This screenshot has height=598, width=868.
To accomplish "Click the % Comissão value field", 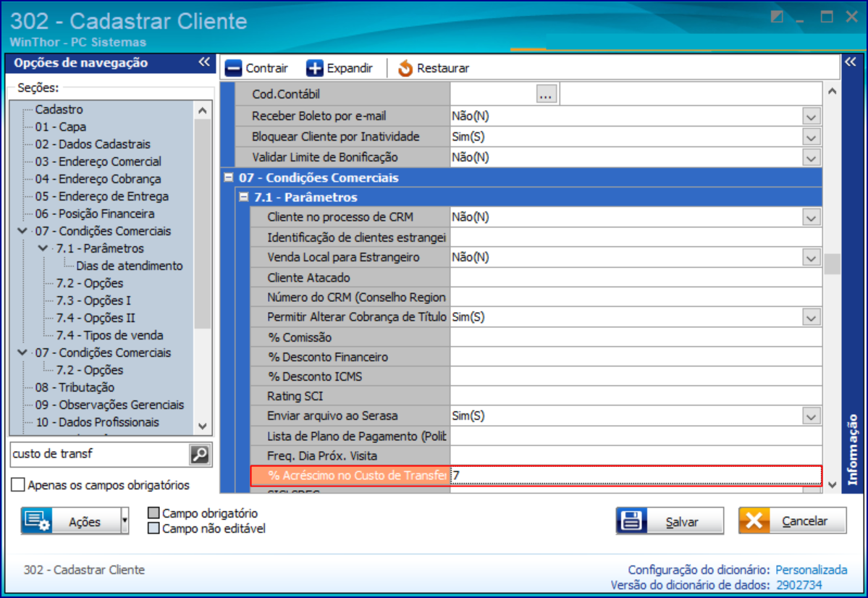I will [636, 338].
